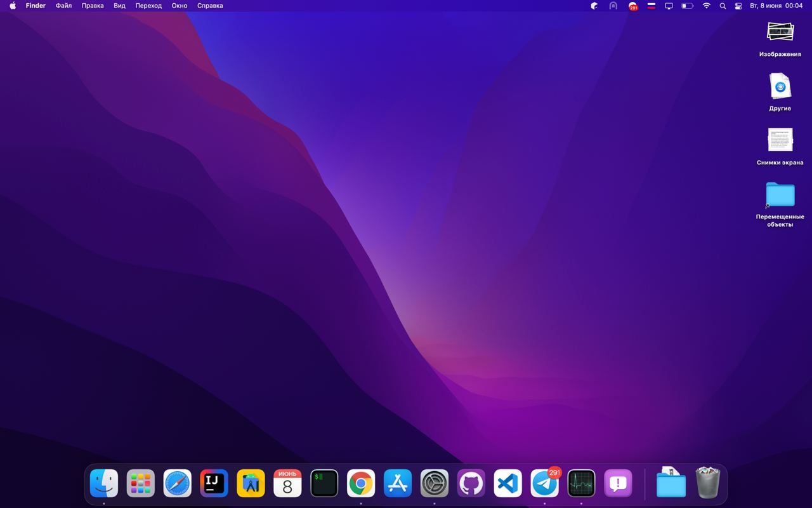Open the Trash in the Dock

[x=708, y=483]
